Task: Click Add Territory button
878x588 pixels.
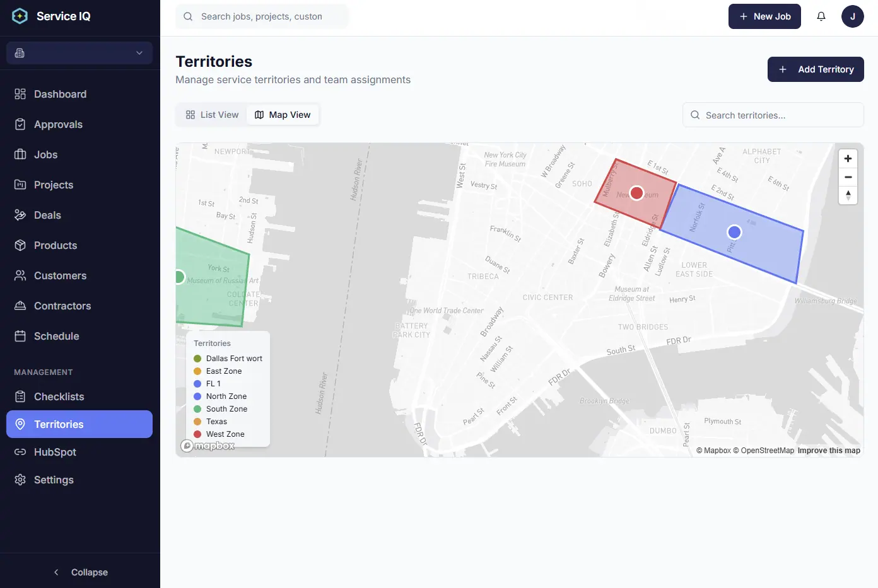Action: point(816,69)
